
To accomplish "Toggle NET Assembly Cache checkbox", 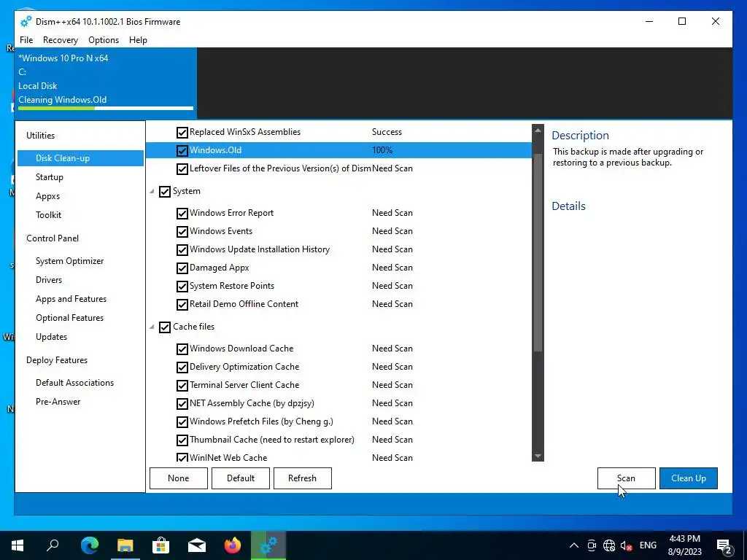I will 182,404.
